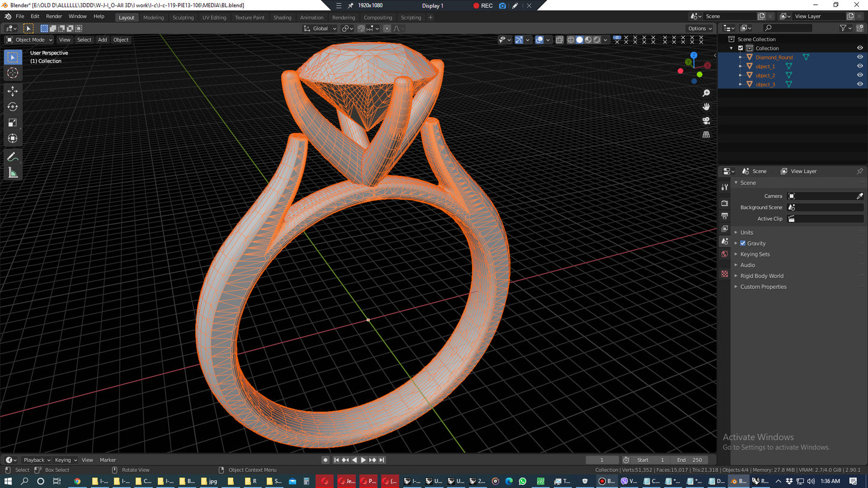This screenshot has height=488, width=868.
Task: Switch to the Sculpting workspace tab
Action: pyautogui.click(x=183, y=17)
